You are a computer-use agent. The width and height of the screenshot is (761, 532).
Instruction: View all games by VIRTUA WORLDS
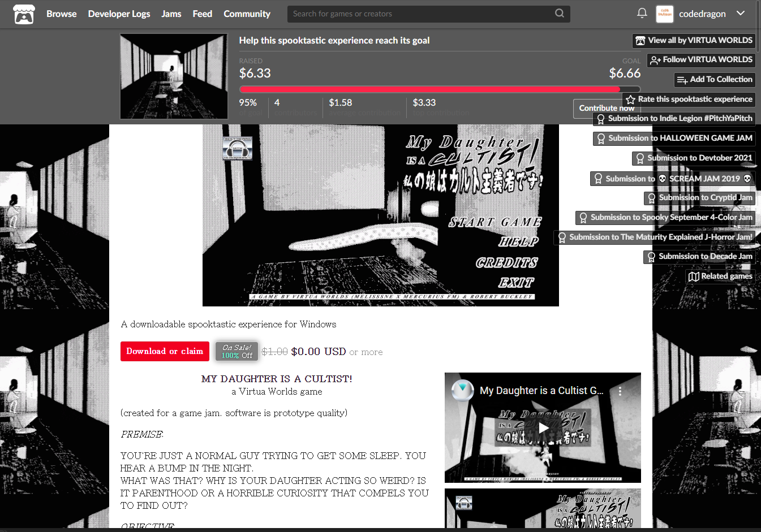click(694, 41)
